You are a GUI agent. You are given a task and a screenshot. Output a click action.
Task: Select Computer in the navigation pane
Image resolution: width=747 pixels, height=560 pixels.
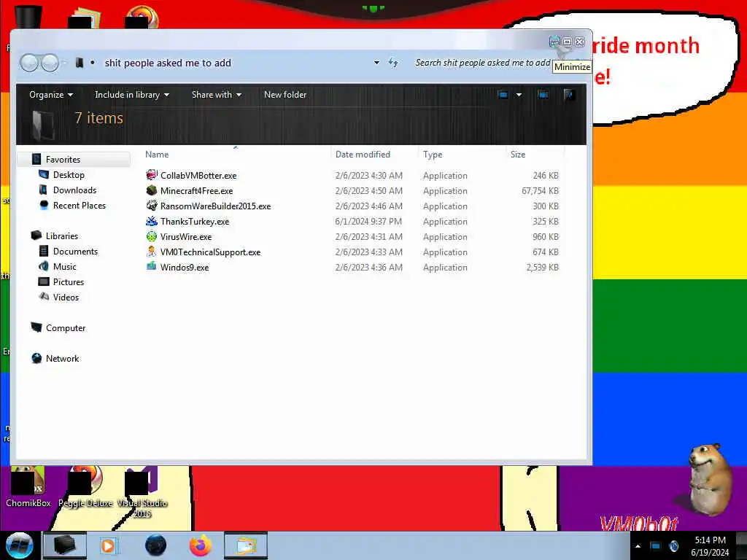(x=66, y=327)
